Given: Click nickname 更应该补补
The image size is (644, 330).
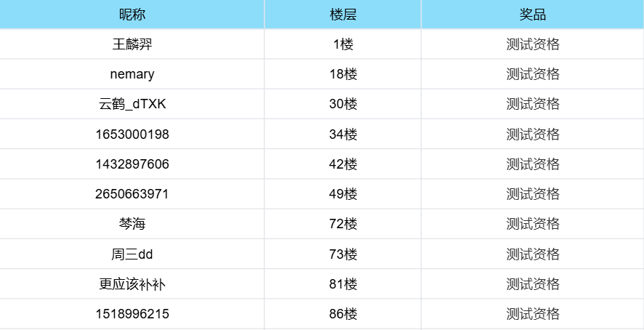Looking at the screenshot, I should click(132, 284).
